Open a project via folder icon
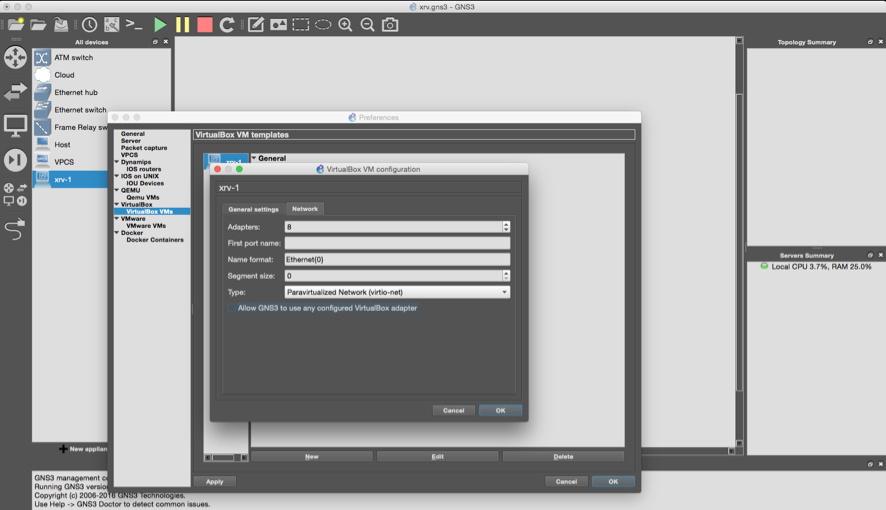The image size is (886, 510). (38, 24)
